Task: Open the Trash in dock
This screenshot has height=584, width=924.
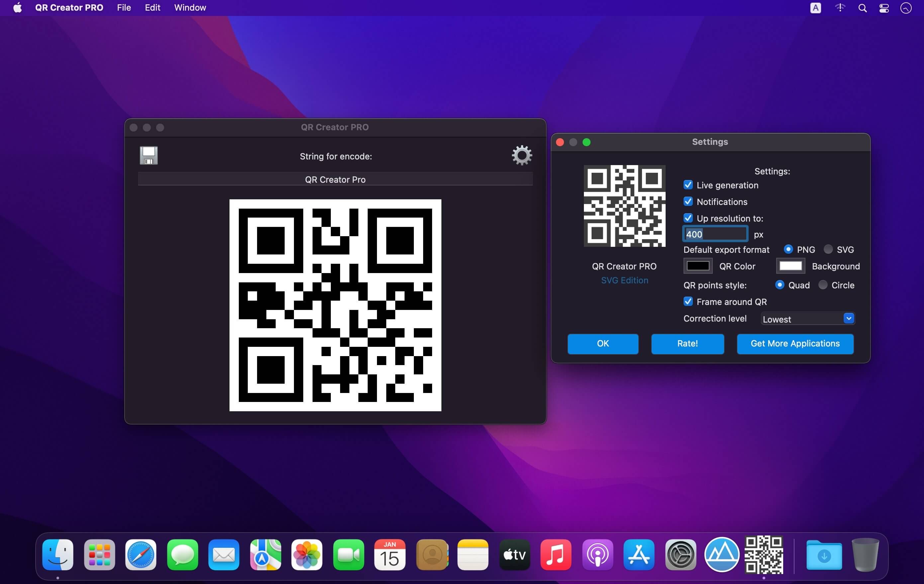Action: (865, 554)
